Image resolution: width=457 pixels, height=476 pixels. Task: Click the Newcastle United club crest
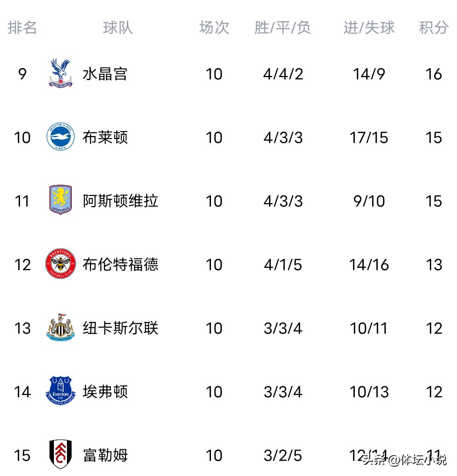60,328
